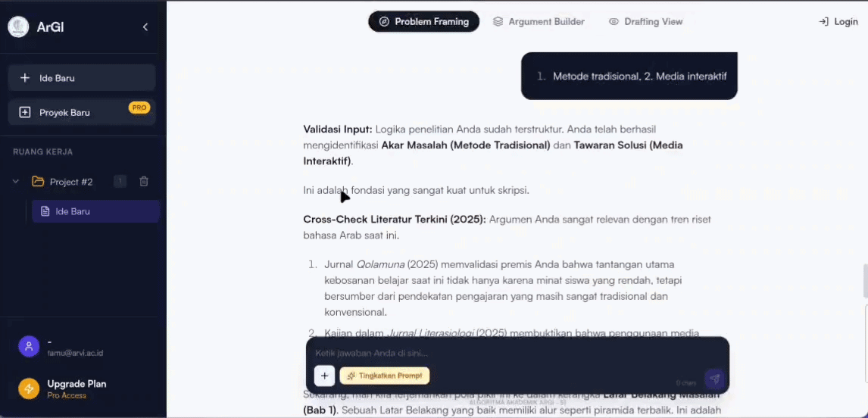Screen dimensions: 868x418
Task: Click the PRO badge
Action: [x=139, y=108]
